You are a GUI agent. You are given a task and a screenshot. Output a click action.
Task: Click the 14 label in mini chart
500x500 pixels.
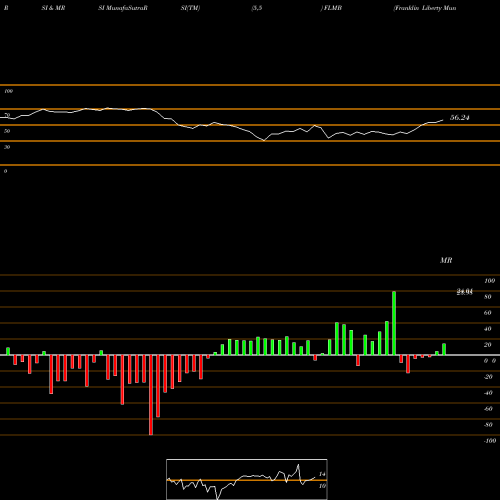point(322,474)
